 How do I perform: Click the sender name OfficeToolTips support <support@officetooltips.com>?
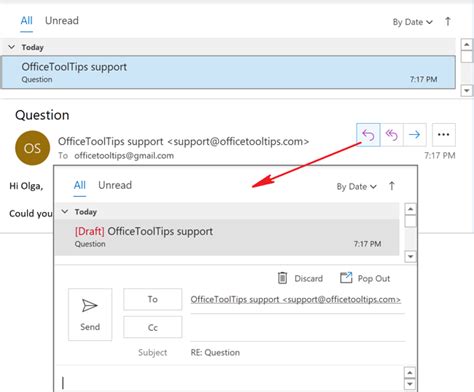coord(183,142)
